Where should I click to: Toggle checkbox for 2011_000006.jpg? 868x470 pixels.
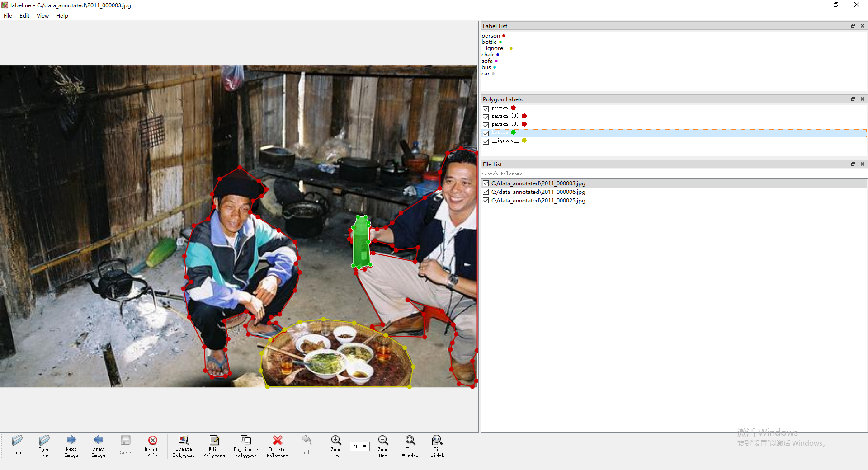pos(486,192)
